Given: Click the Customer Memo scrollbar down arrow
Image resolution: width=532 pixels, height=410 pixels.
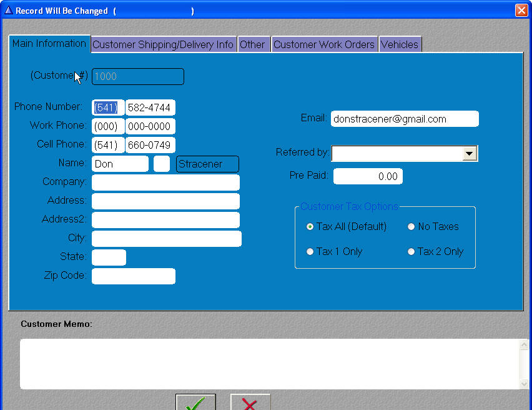Looking at the screenshot, I should click(524, 383).
